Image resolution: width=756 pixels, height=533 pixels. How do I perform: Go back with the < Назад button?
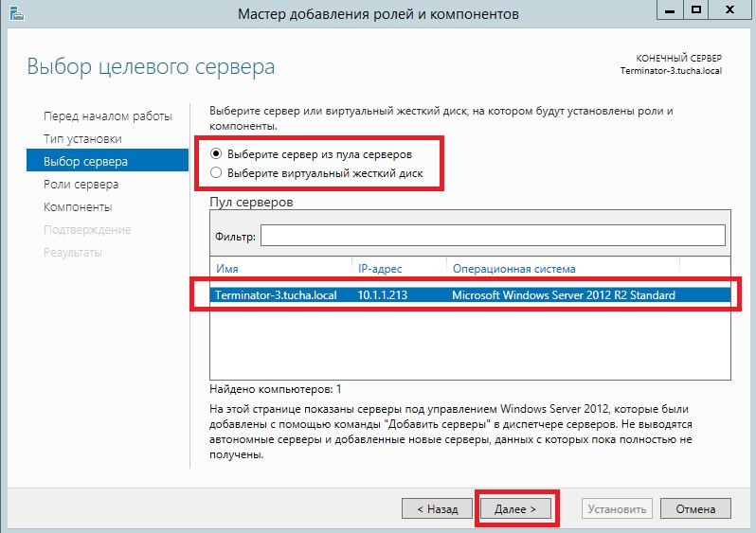[437, 509]
